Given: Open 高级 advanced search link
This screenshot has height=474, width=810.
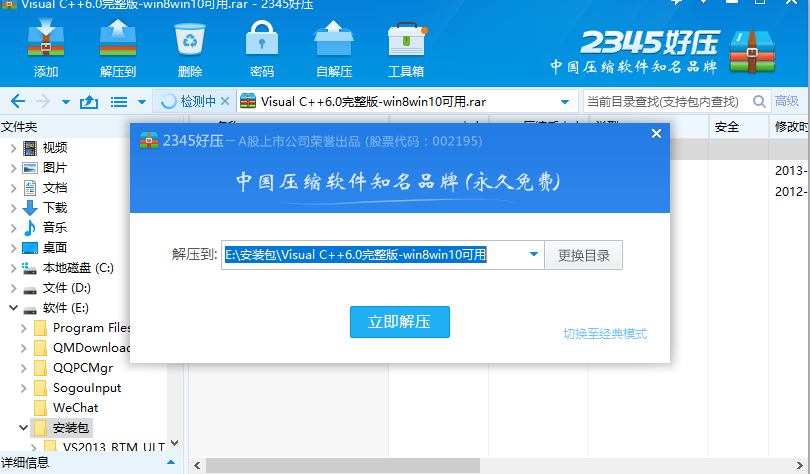Looking at the screenshot, I should [x=787, y=101].
